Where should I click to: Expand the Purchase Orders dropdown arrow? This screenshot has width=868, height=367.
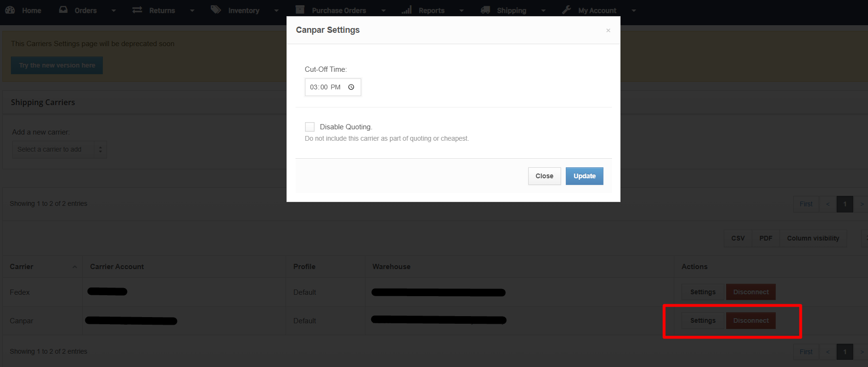click(384, 10)
